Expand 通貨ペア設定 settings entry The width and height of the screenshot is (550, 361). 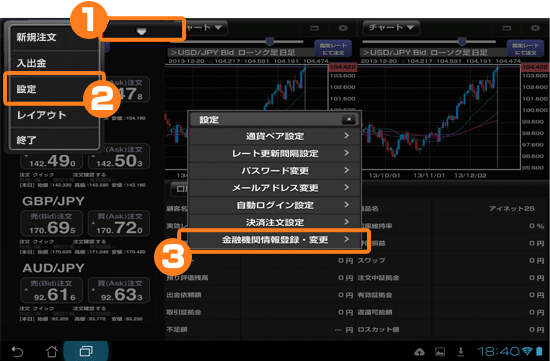click(275, 136)
